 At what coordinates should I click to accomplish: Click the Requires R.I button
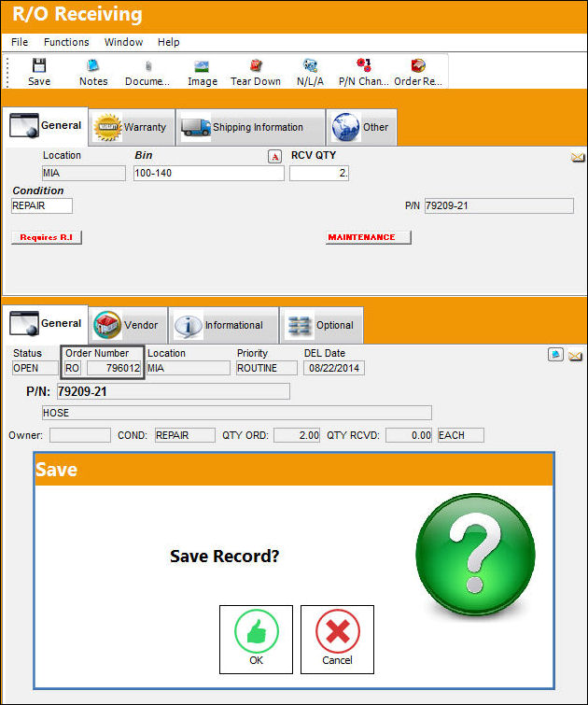tap(47, 237)
